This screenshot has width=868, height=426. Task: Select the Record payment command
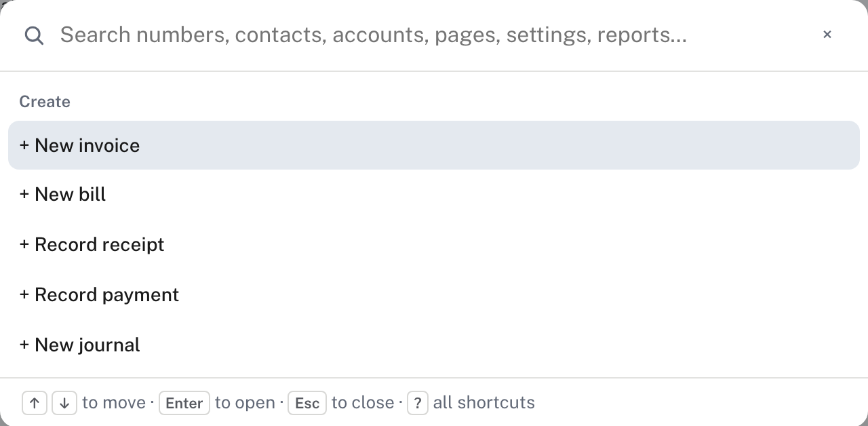pyautogui.click(x=434, y=295)
